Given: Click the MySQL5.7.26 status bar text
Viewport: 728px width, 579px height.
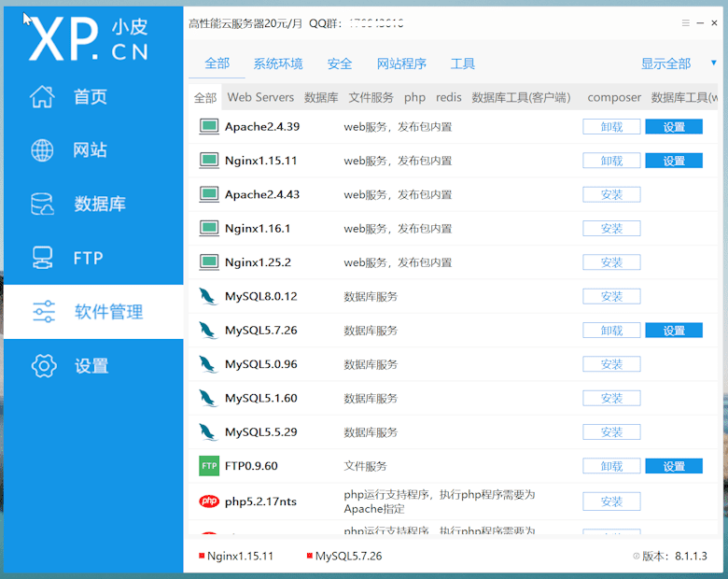Looking at the screenshot, I should [x=349, y=556].
